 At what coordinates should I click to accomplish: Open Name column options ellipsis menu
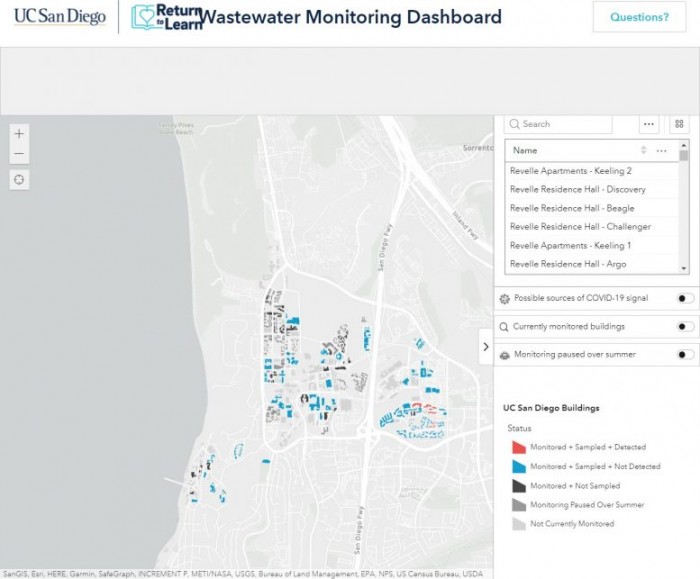(661, 151)
